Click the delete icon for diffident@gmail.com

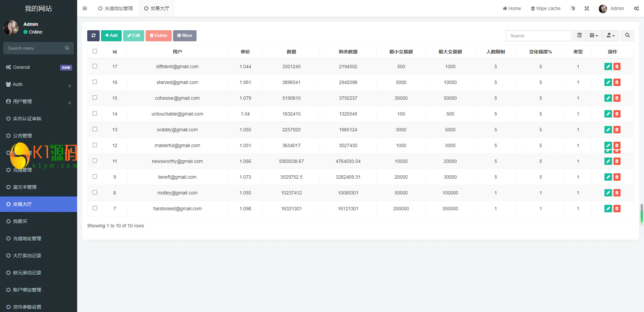pos(617,66)
